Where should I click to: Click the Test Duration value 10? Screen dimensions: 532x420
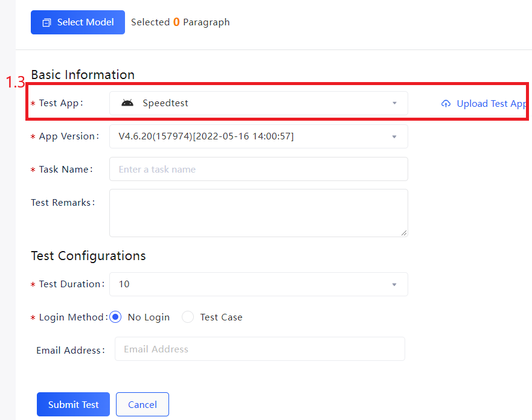tap(124, 284)
